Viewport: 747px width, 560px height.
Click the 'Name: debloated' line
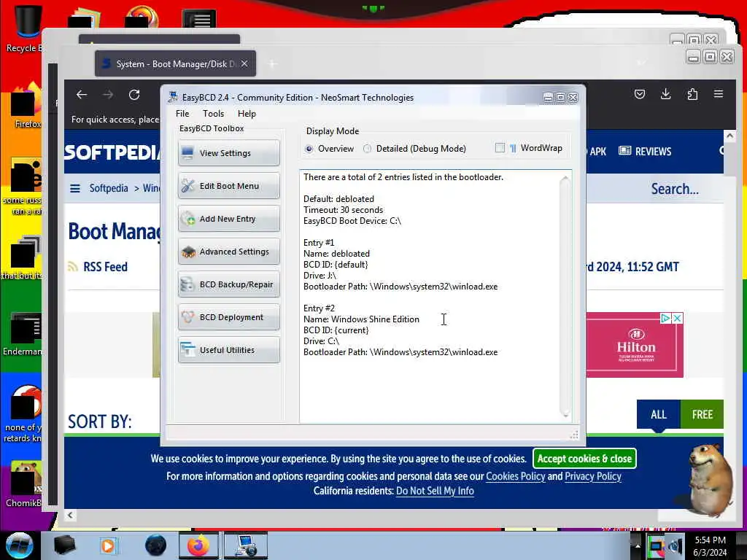(x=336, y=253)
